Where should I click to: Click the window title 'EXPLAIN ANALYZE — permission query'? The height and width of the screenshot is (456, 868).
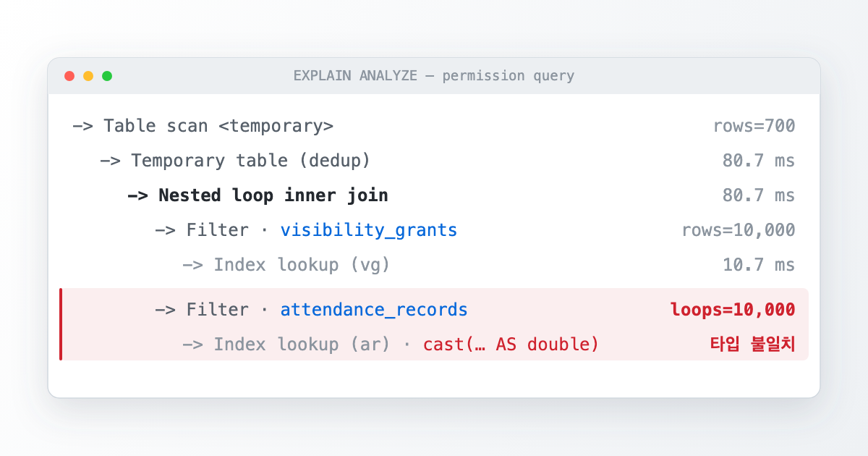point(434,76)
